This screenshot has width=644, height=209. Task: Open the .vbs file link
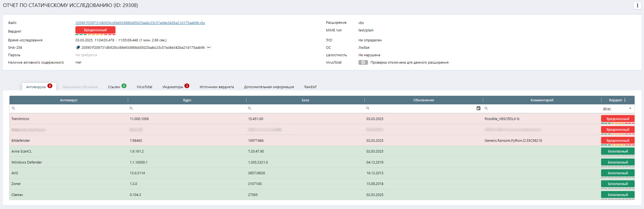pyautogui.click(x=140, y=23)
